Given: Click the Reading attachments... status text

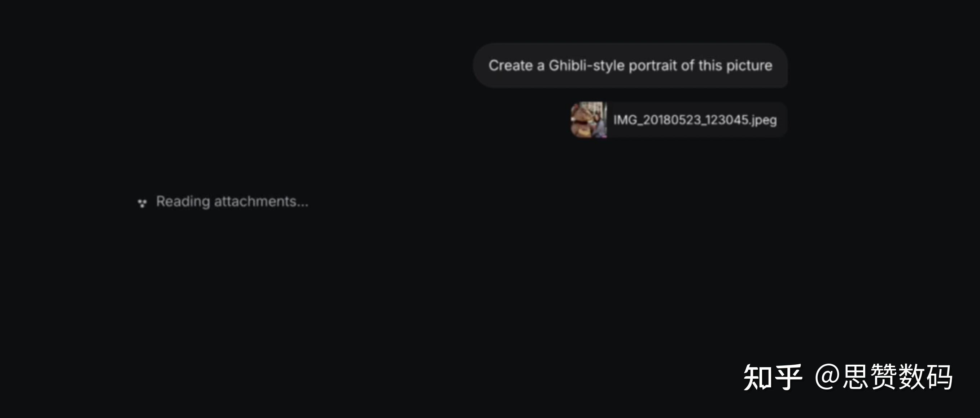Looking at the screenshot, I should (x=232, y=201).
